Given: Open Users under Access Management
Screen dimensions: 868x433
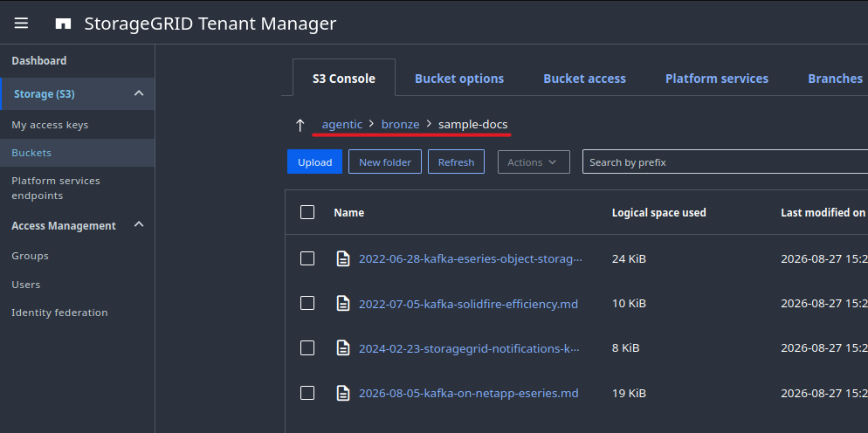Looking at the screenshot, I should click(x=26, y=285).
